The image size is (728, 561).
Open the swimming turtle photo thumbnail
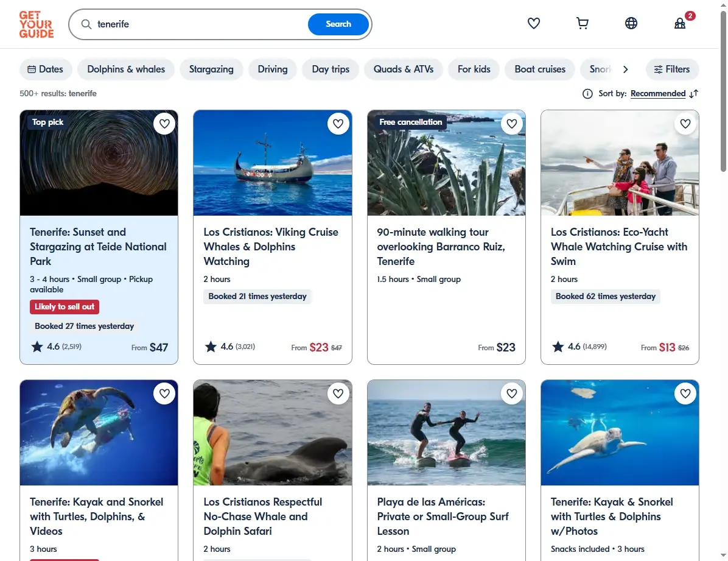point(620,432)
